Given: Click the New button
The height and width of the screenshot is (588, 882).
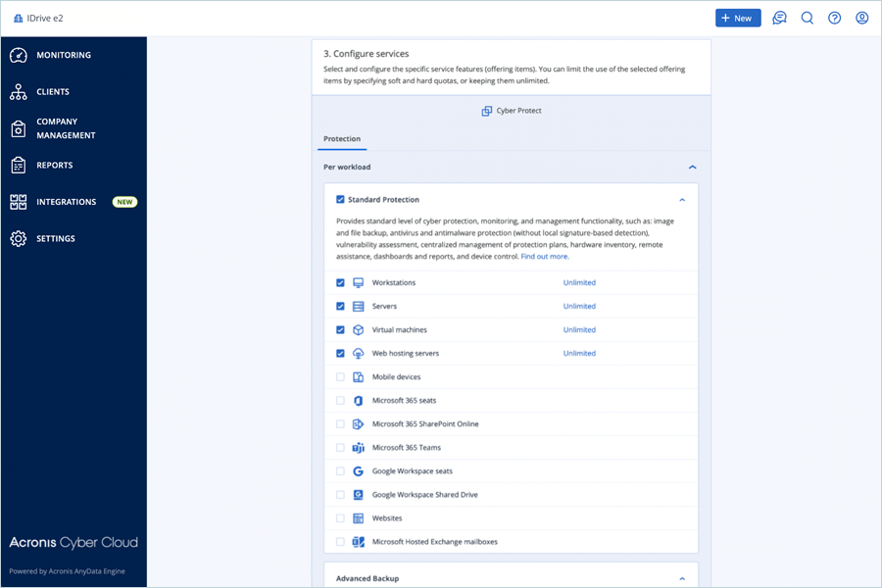Looking at the screenshot, I should (x=738, y=18).
